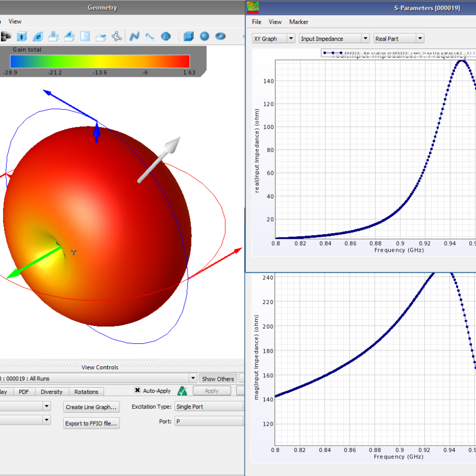Image resolution: width=476 pixels, height=476 pixels.
Task: Select the thick zigzag wire-trace tool
Action: tap(134, 37)
